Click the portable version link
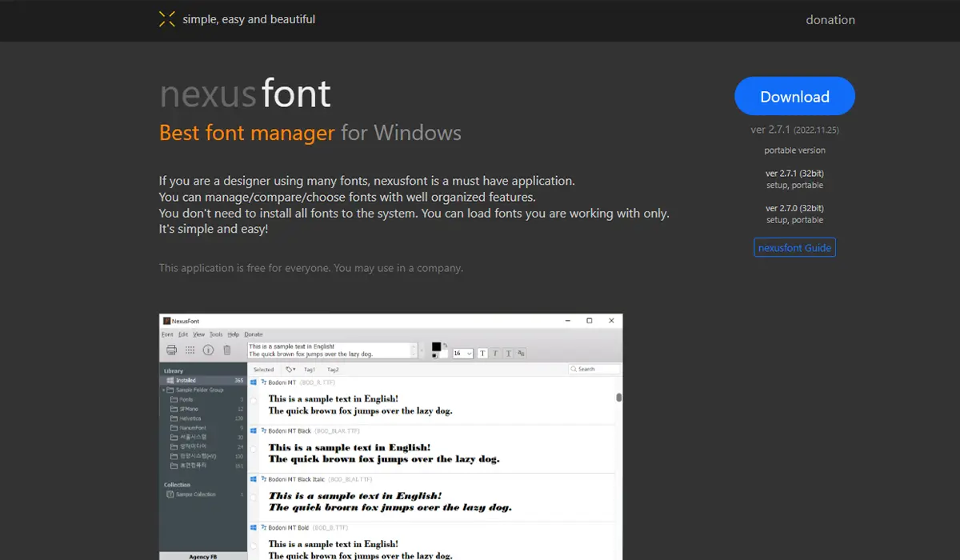The image size is (960, 560). tap(794, 150)
